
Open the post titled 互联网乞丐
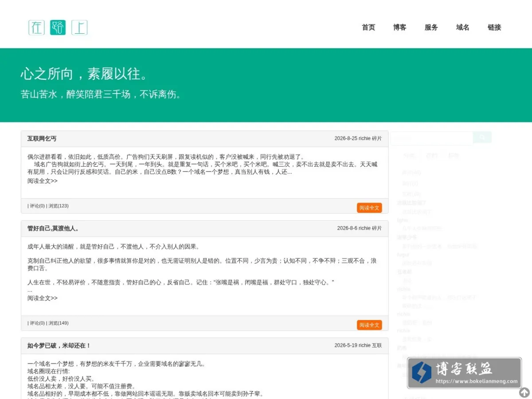tap(42, 139)
